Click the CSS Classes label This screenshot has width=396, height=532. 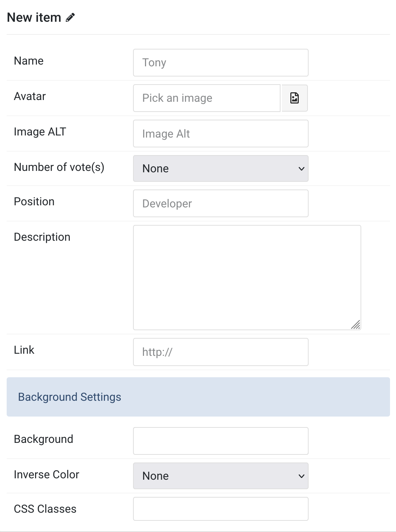pos(45,509)
